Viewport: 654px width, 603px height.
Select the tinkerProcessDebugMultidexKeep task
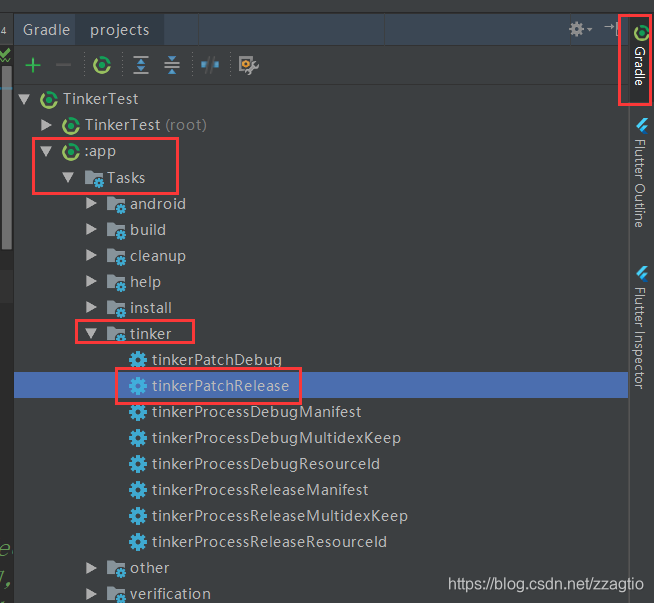[x=276, y=438]
